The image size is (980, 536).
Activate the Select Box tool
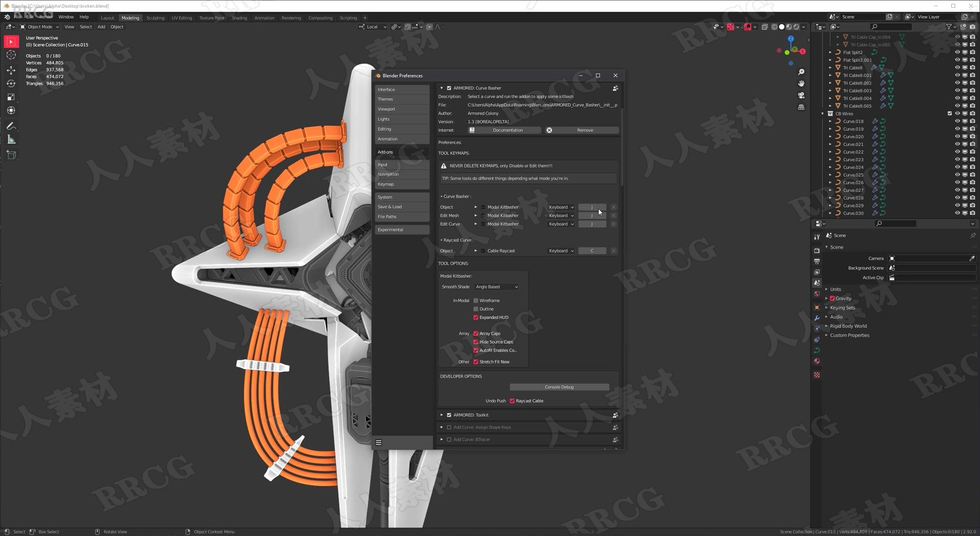click(x=11, y=41)
